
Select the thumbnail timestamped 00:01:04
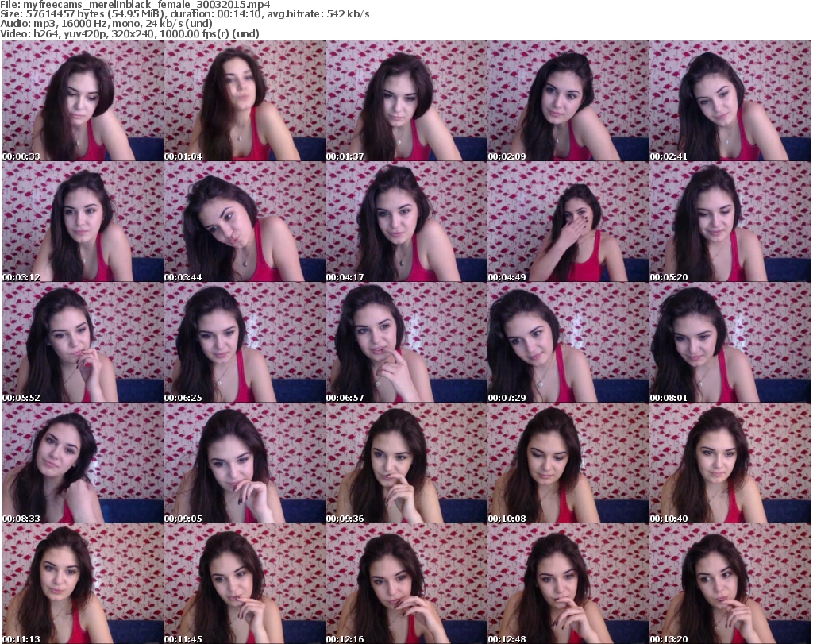(245, 101)
